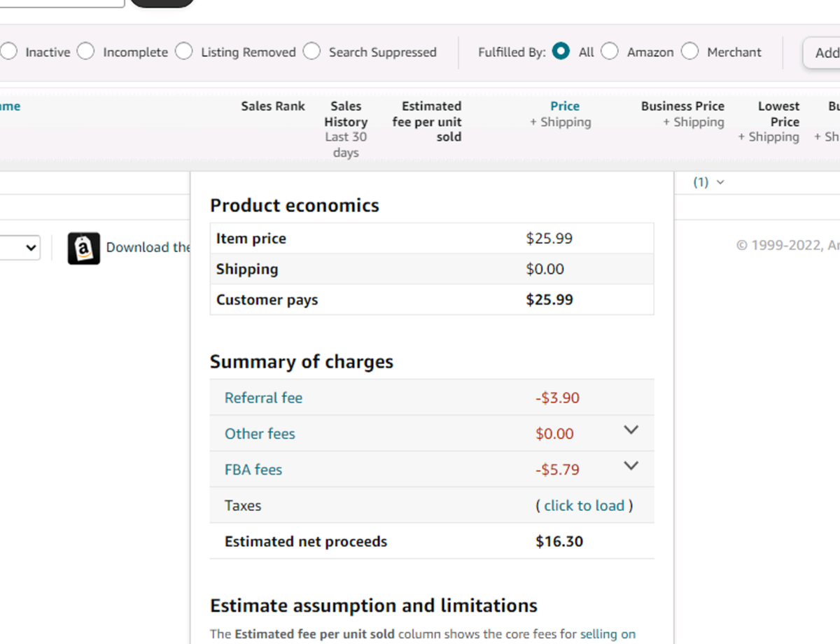Click the Amazon app store icon
This screenshot has width=840, height=644.
[x=84, y=248]
